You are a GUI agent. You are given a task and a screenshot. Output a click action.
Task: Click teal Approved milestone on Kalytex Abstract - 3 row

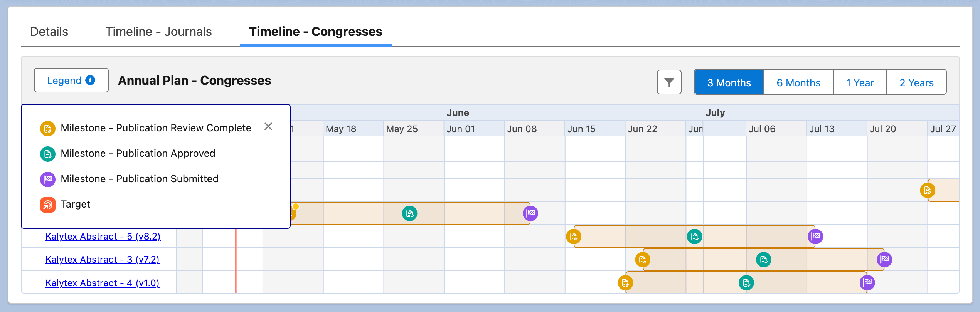coord(763,260)
